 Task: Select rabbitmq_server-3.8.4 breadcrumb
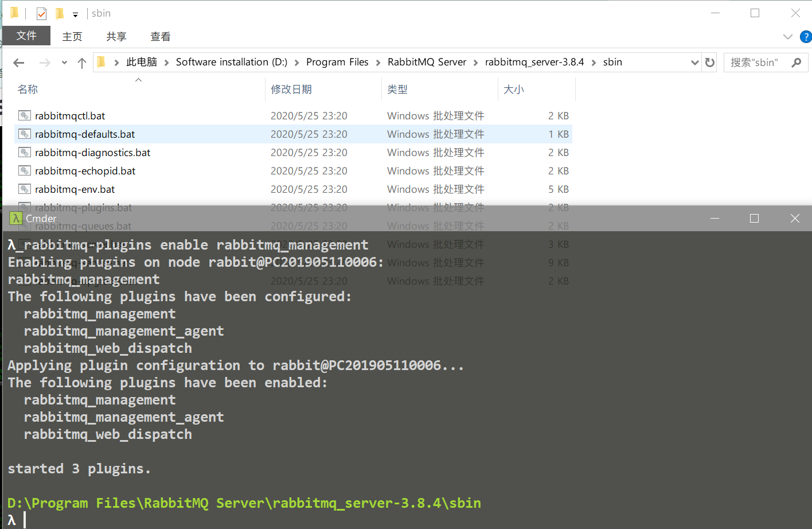(534, 62)
